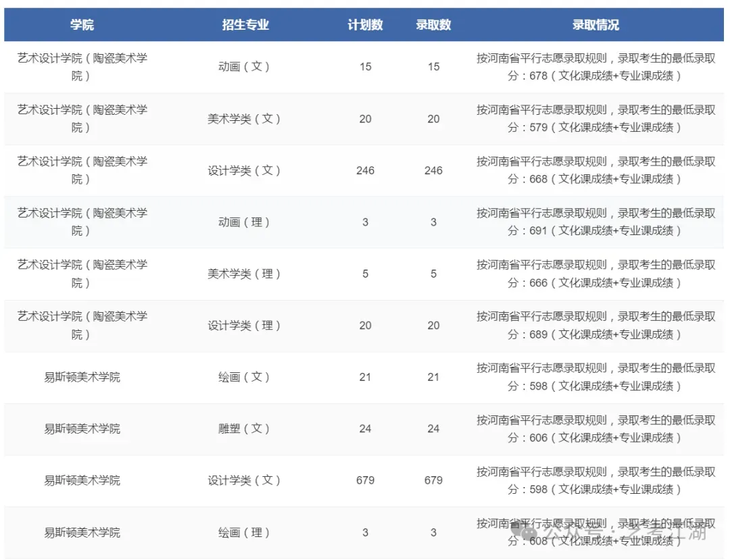
Task: Select the 美术学类（文）major cell
Action: [x=244, y=119]
